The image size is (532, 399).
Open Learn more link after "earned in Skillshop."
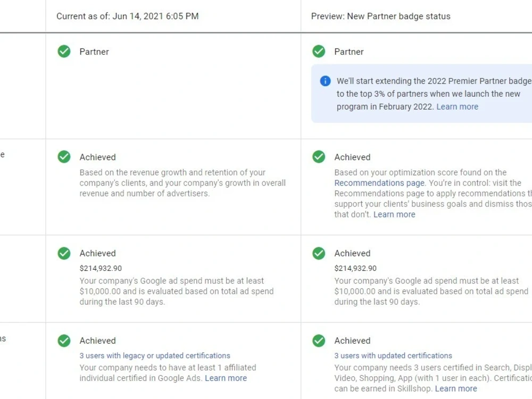(x=456, y=388)
